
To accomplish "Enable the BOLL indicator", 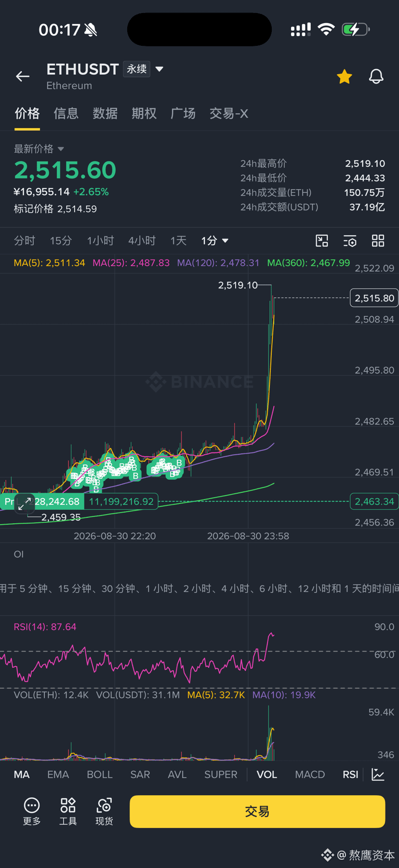I will (x=100, y=774).
